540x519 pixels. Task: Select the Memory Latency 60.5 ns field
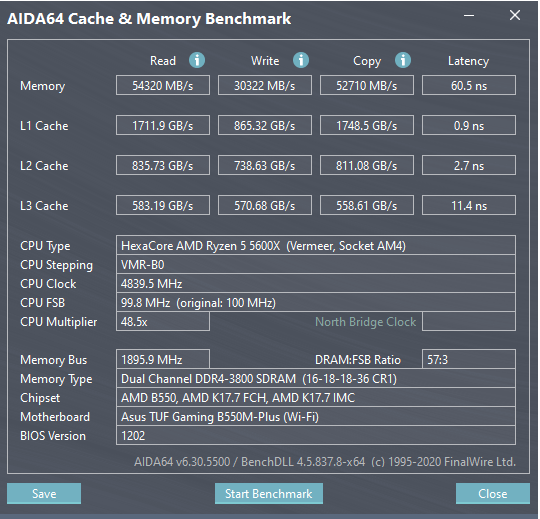469,85
